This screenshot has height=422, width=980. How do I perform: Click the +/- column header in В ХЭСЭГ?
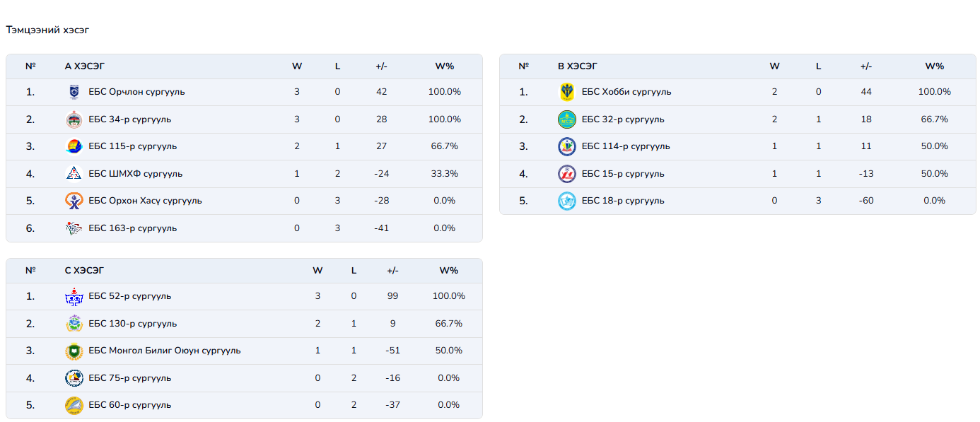pos(866,66)
